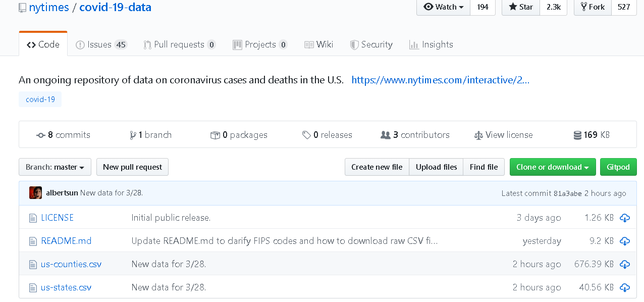Screen dimensions: 644x302
Task: Open the Clone or download dropdown
Action: coord(552,167)
